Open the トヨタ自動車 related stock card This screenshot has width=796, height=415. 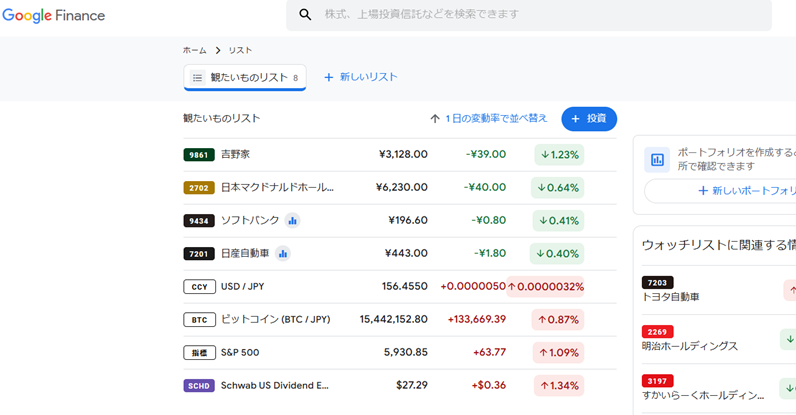click(x=671, y=297)
